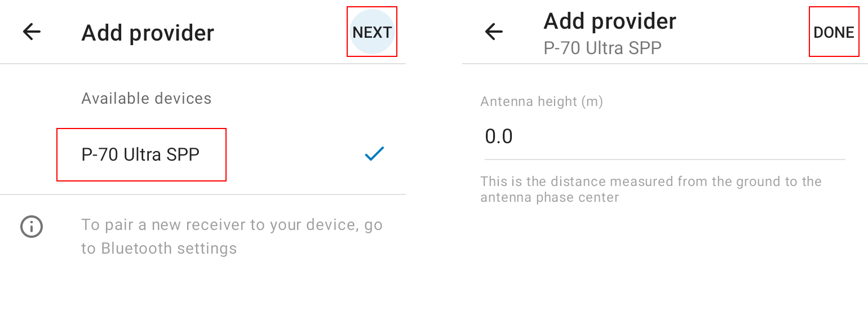
Task: Click the 'antenna phase center' helper line
Action: [550, 198]
